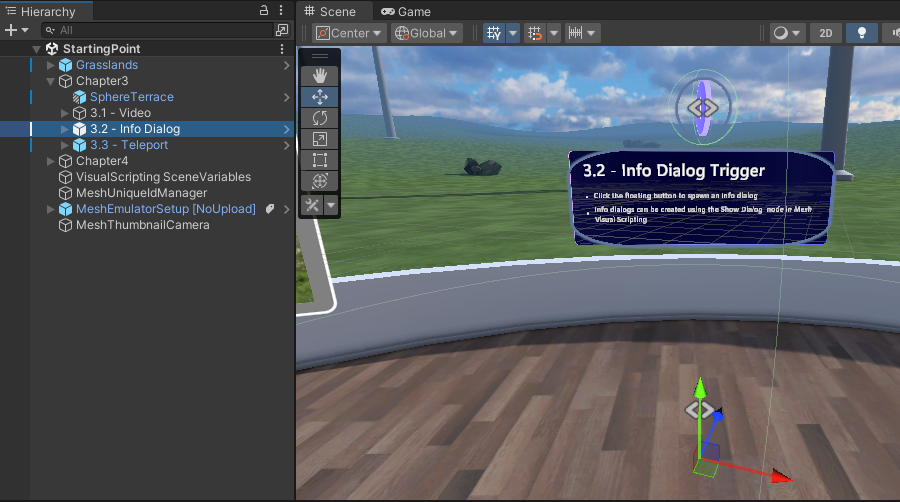This screenshot has height=502, width=900.
Task: Expand the Chapter4 tree node
Action: [51, 161]
